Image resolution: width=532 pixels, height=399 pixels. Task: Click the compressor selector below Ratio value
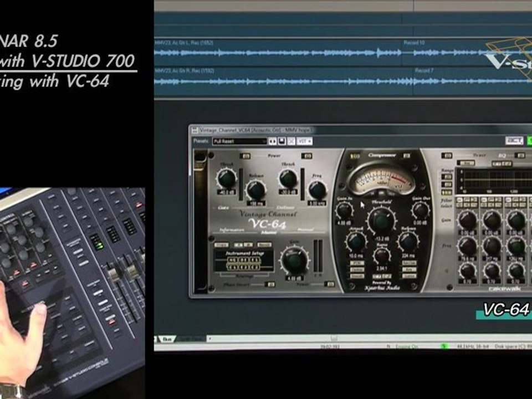point(382,276)
